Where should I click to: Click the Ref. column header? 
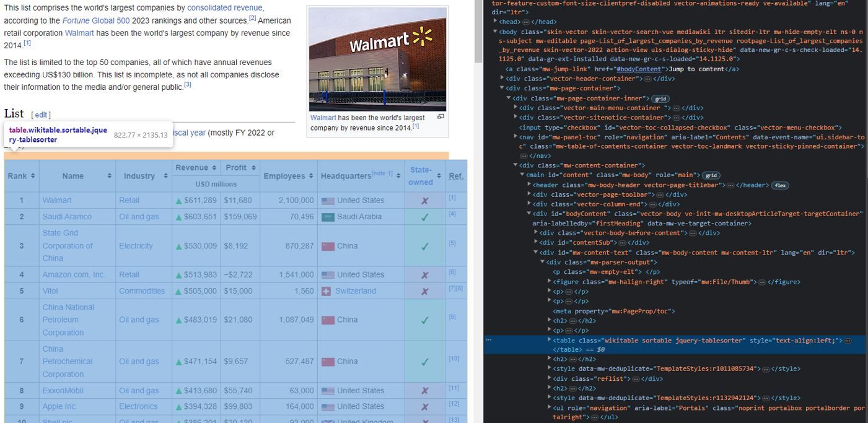coord(456,177)
